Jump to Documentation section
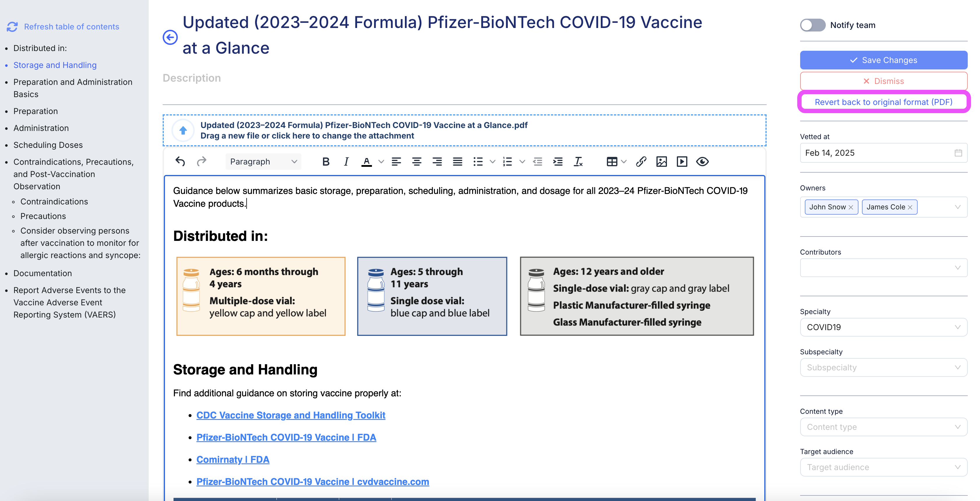980x501 pixels. coord(43,273)
